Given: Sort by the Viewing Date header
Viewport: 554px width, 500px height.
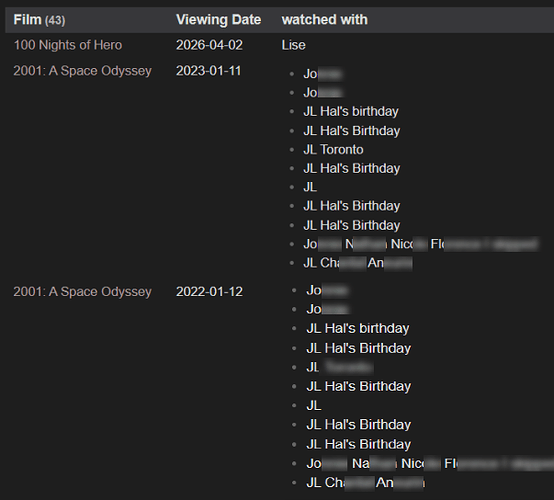Looking at the screenshot, I should (x=219, y=20).
